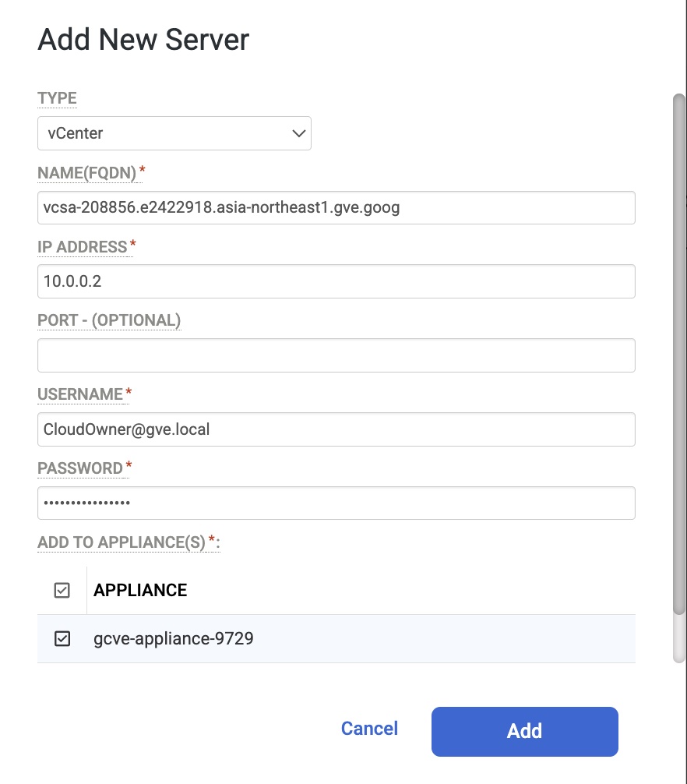Toggle the select-all appliances header checkbox
Viewport: 687px width, 784px height.
tap(62, 591)
